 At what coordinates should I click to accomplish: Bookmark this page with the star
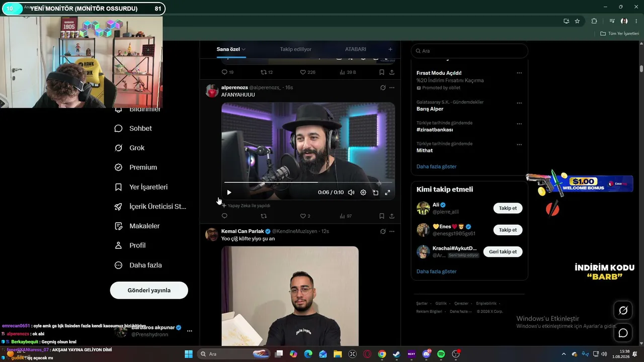point(577,21)
